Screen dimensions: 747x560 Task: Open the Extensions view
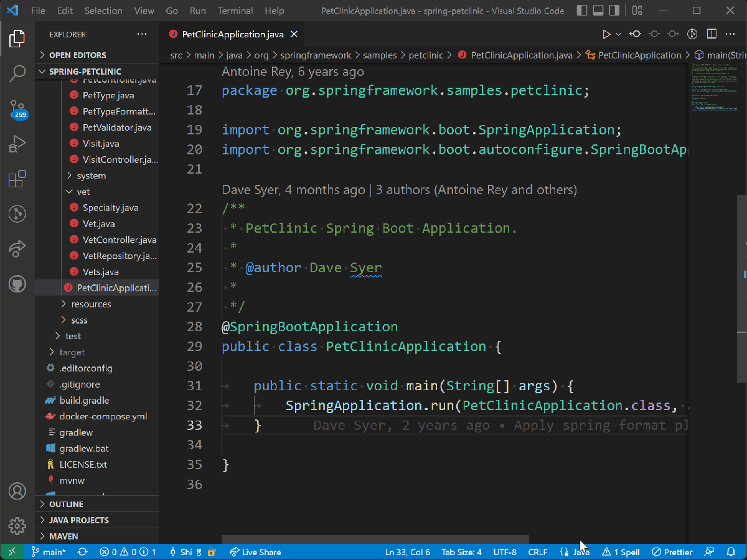click(17, 179)
